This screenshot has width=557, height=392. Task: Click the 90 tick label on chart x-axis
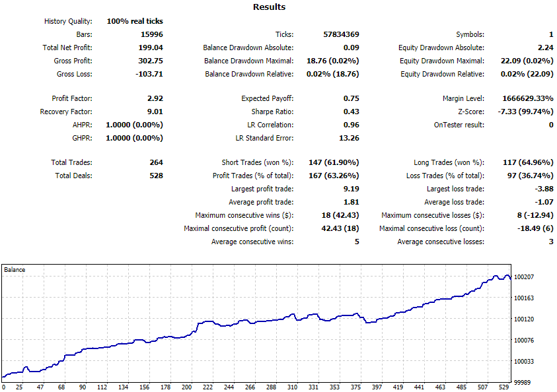[83, 387]
